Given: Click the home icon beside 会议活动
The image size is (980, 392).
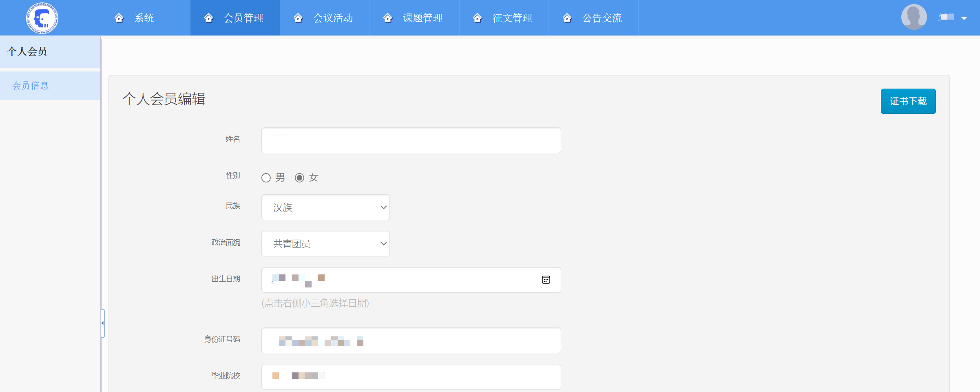Looking at the screenshot, I should 298,18.
